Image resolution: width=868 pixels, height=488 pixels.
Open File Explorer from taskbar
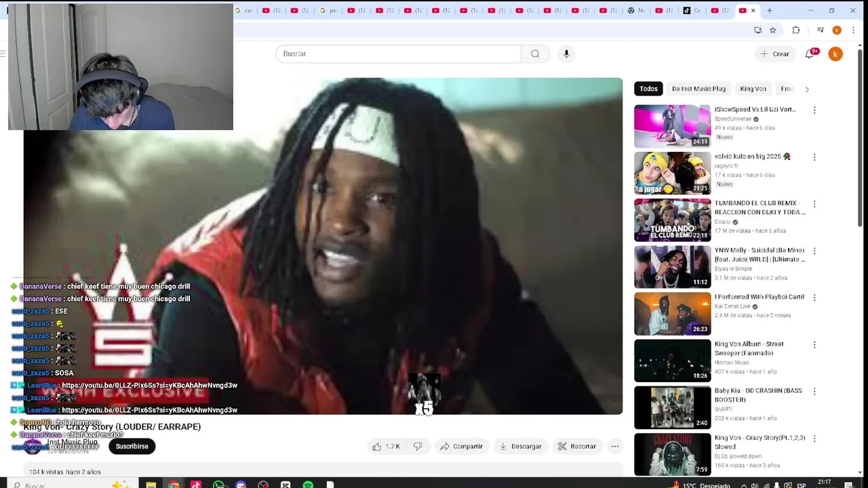tap(151, 485)
